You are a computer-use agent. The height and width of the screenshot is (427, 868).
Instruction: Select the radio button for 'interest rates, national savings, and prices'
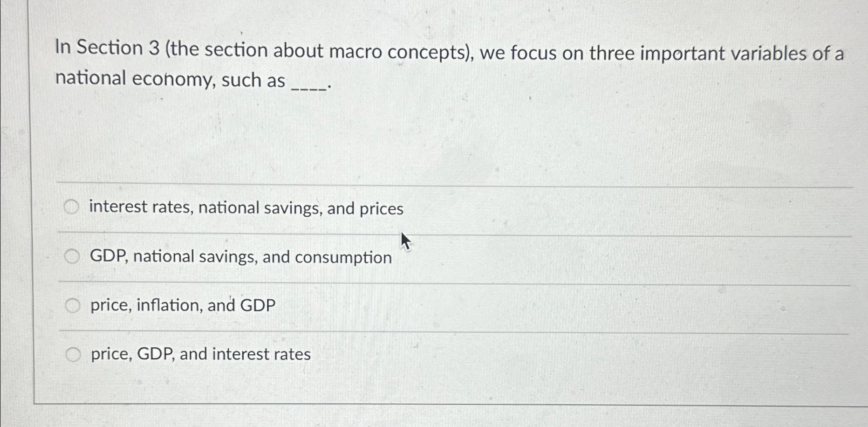click(72, 206)
